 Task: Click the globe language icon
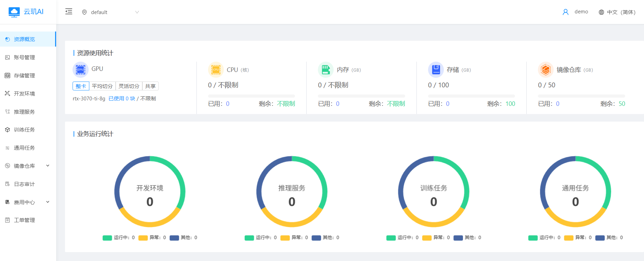tap(601, 12)
